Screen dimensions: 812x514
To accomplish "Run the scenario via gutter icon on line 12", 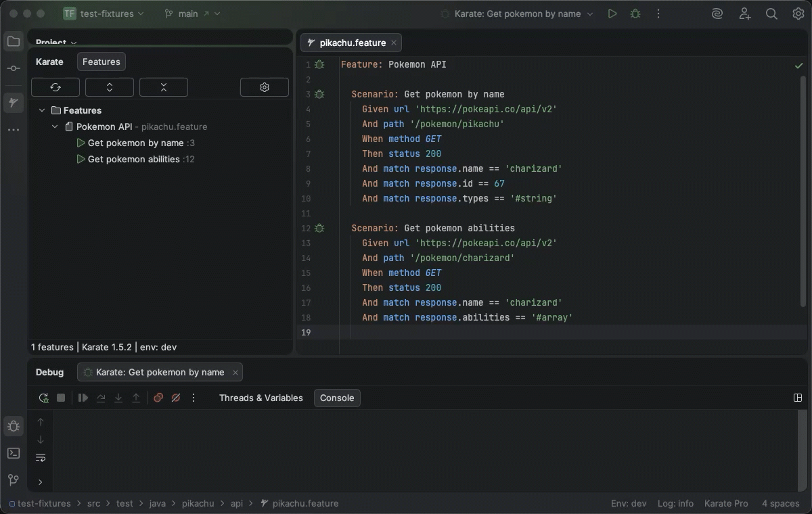I will pyautogui.click(x=319, y=229).
